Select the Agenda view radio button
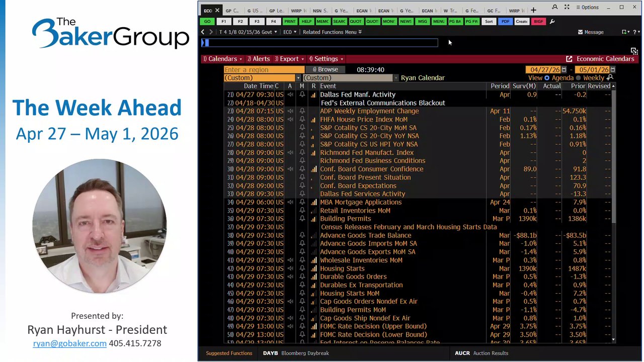This screenshot has width=644, height=362. (x=547, y=78)
